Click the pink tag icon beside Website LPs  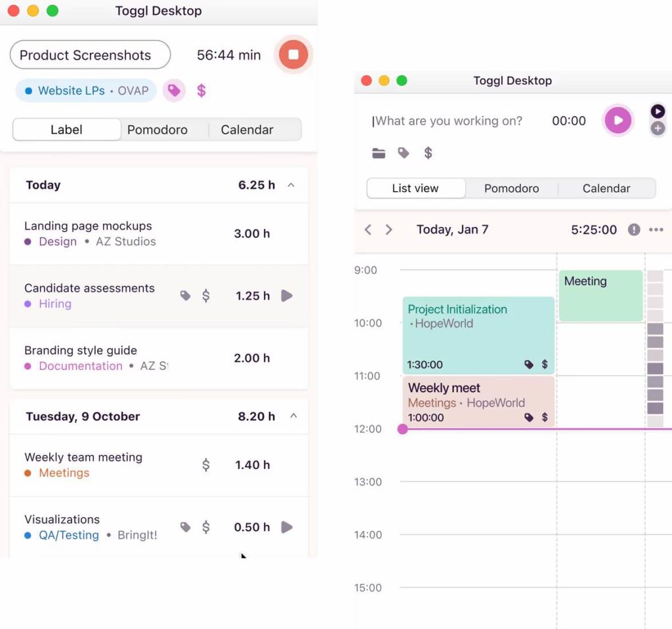174,91
